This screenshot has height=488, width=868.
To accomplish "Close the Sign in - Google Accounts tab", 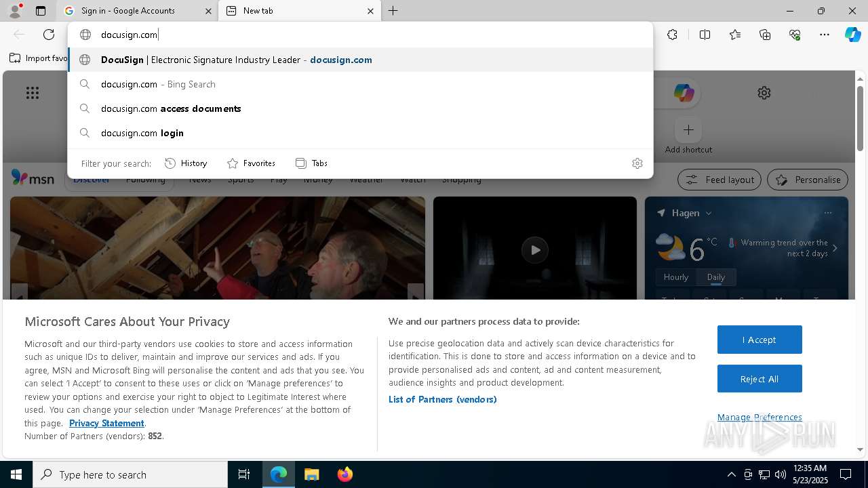I will tap(208, 11).
